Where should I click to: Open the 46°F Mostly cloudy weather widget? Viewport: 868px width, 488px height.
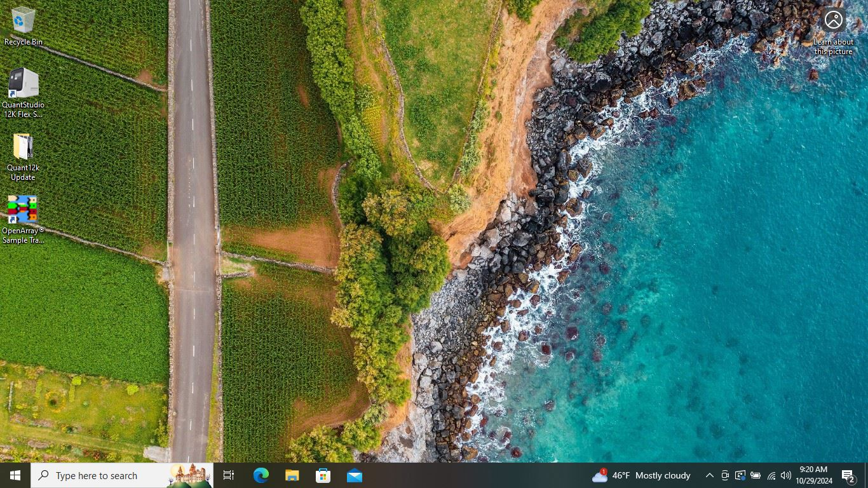pos(641,475)
